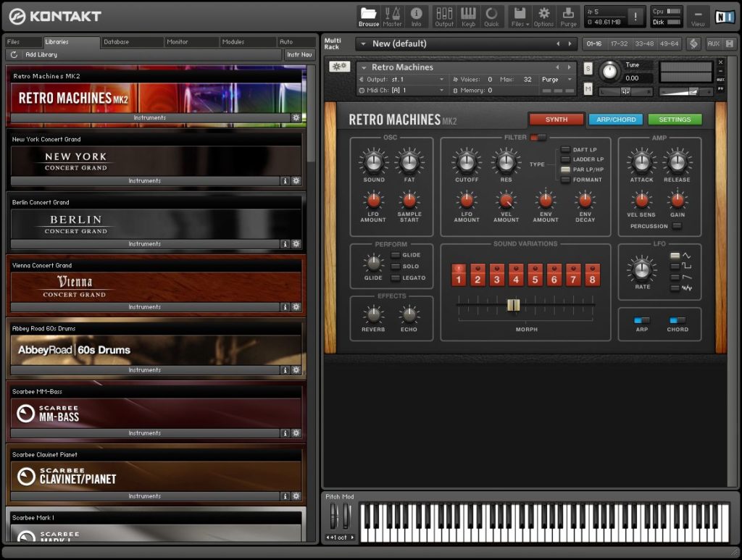Select the DAFT LP filter type

click(565, 150)
